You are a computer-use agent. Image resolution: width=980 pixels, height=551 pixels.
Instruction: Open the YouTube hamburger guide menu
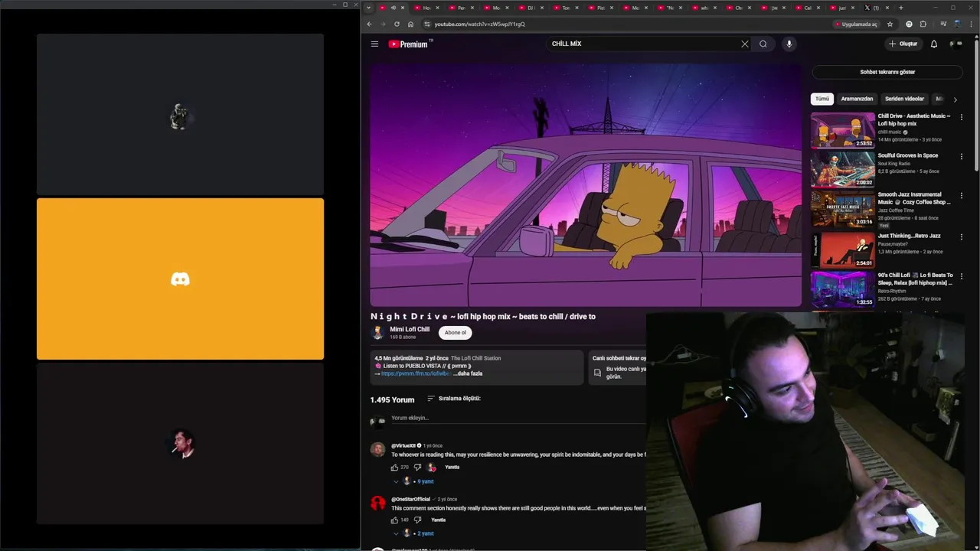pyautogui.click(x=374, y=44)
